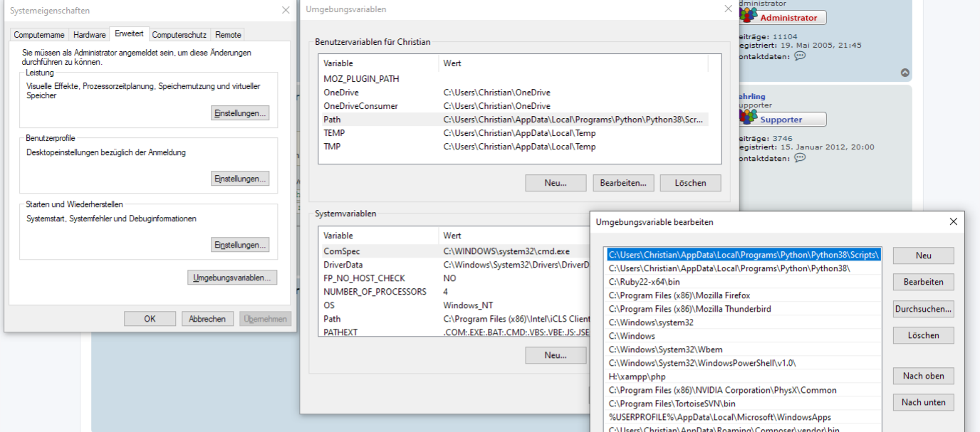Switch to the Computername tab
Image resolution: width=980 pixels, height=432 pixels.
(x=39, y=35)
